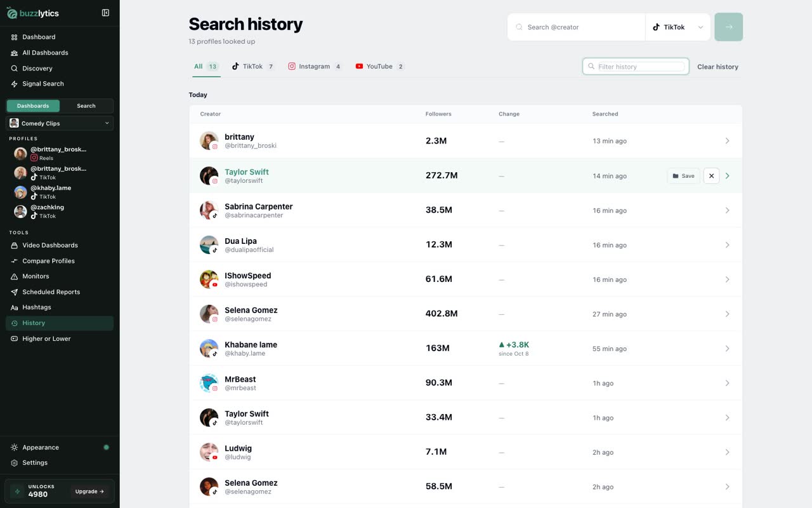Open the TikTok platform dropdown

pyautogui.click(x=678, y=27)
